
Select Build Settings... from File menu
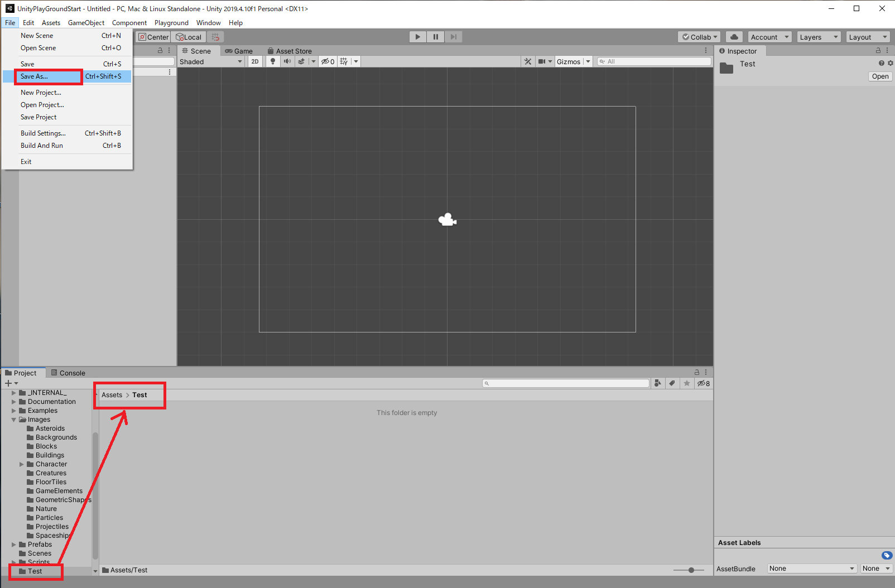pyautogui.click(x=67, y=133)
